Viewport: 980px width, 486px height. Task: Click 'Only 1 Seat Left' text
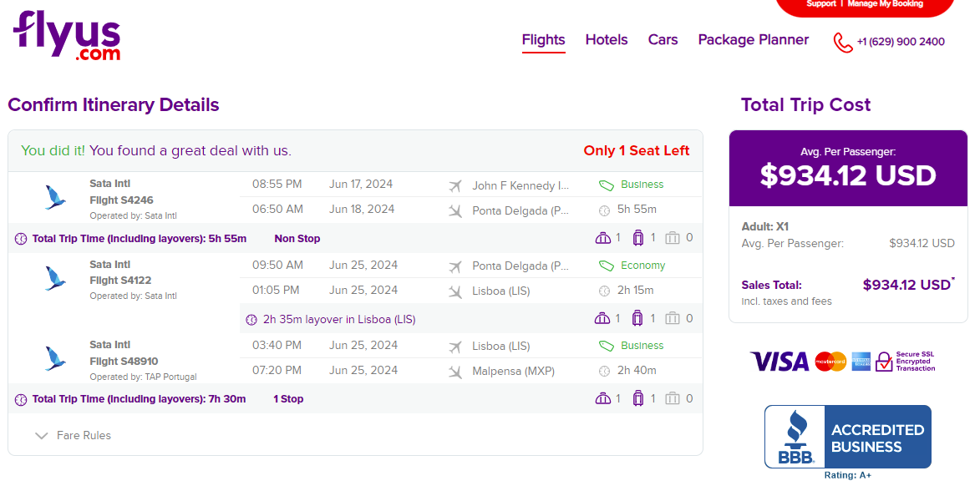637,150
